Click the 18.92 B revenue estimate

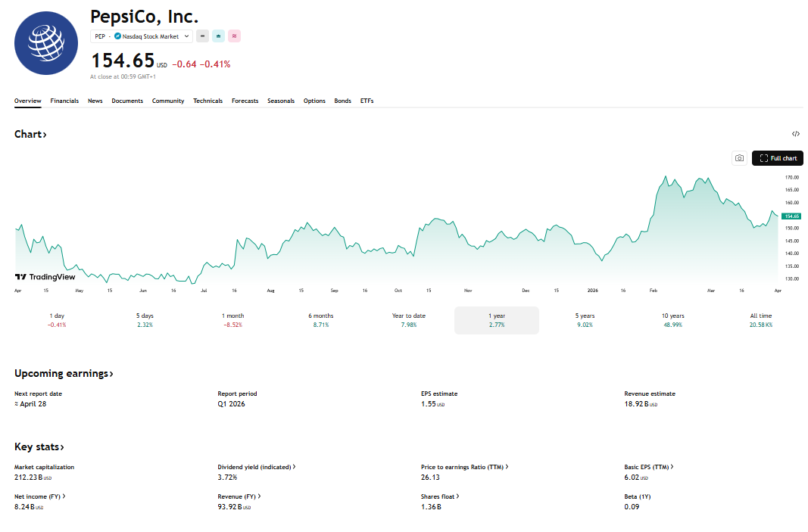point(641,404)
